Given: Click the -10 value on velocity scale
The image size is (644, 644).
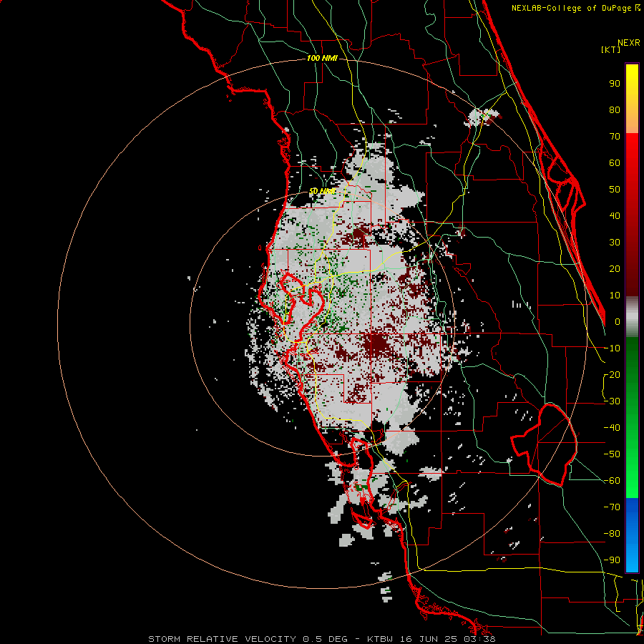Looking at the screenshot, I should point(612,348).
